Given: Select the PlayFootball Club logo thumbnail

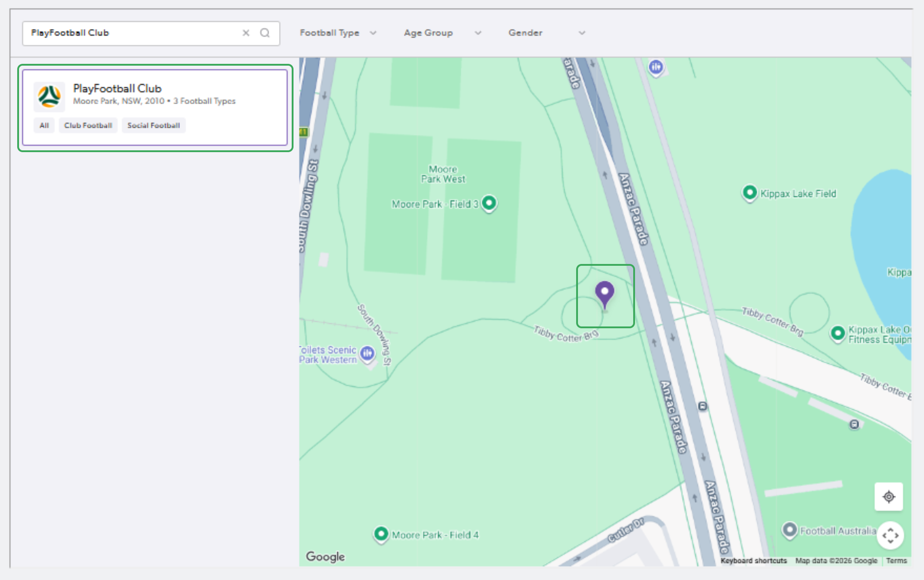Looking at the screenshot, I should point(49,96).
